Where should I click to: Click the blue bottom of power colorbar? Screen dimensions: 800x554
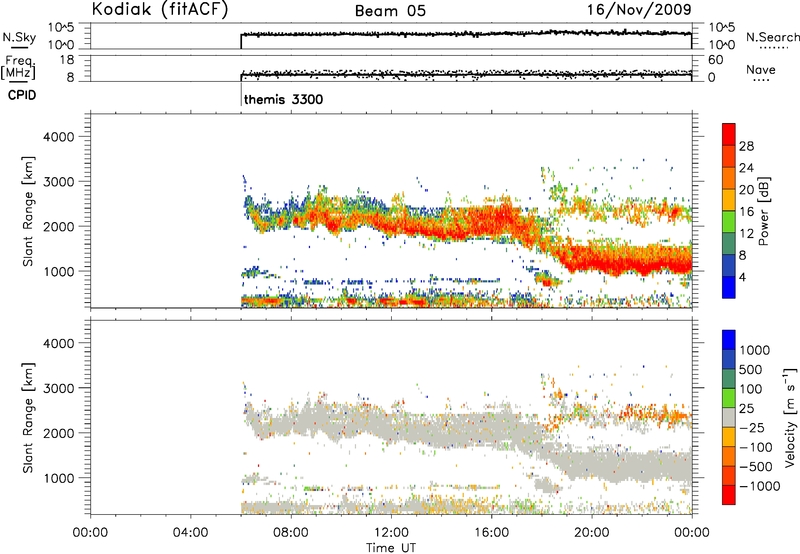tap(729, 287)
